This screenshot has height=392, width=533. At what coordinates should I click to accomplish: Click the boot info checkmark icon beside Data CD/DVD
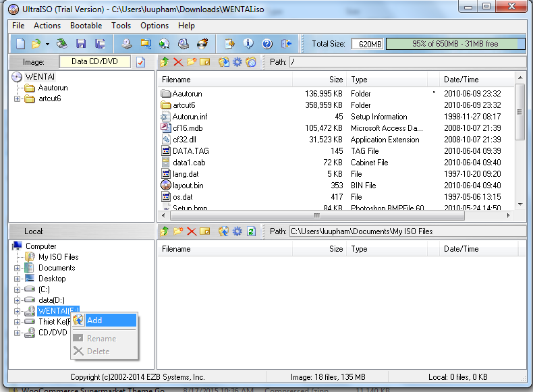pos(140,62)
